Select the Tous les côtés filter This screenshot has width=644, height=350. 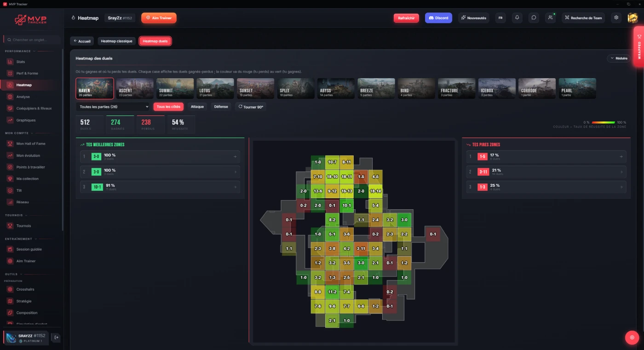(x=168, y=107)
